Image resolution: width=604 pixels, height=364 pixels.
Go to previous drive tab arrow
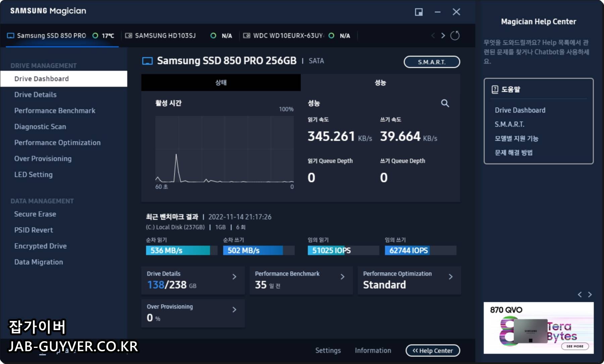pyautogui.click(x=433, y=36)
